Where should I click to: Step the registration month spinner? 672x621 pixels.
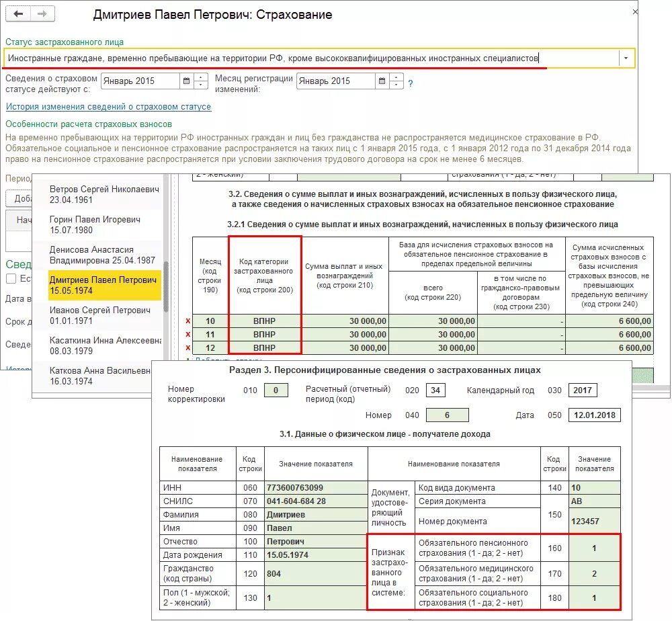[396, 81]
